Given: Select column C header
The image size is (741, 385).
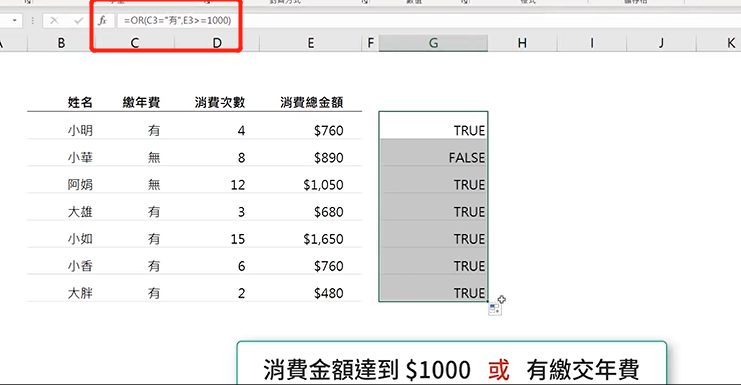Looking at the screenshot, I should pyautogui.click(x=135, y=43).
